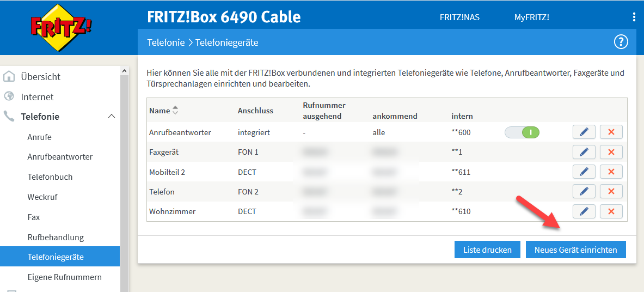Viewport: 644px width, 292px height.
Task: Disable the Anrufbeantworter toggle switch
Action: [522, 132]
